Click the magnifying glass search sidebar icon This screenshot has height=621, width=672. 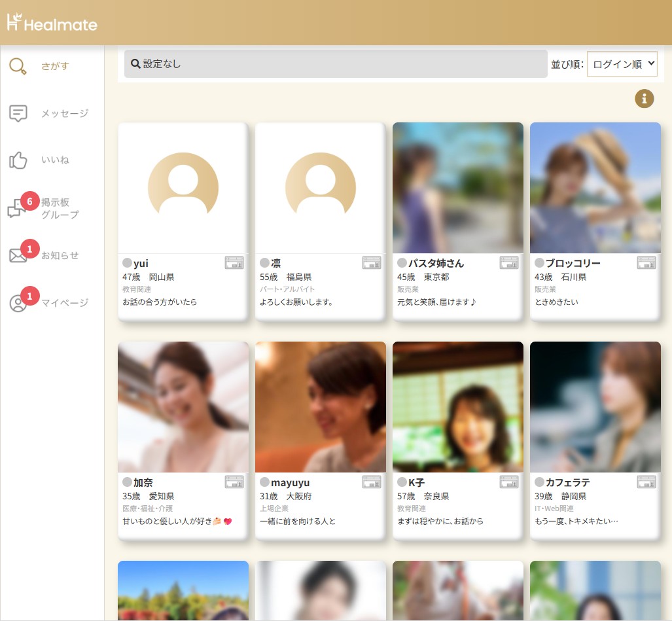click(x=18, y=66)
